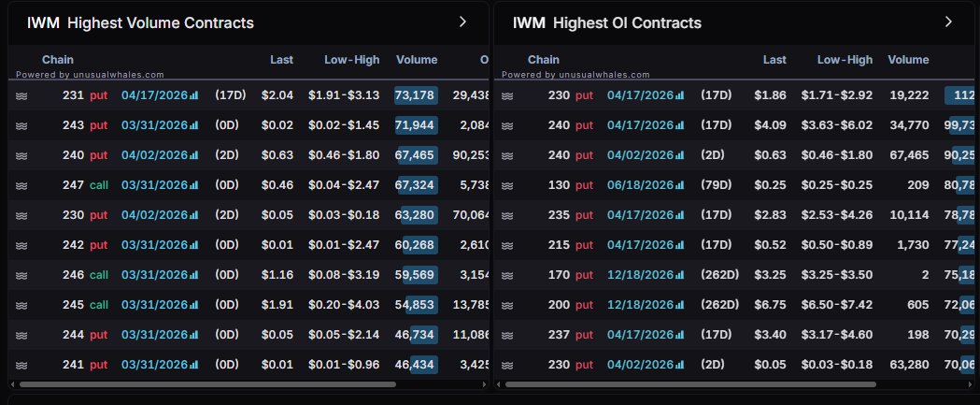Sort Highest Volume table by Chain column
Screen dimensions: 980x405
58,60
